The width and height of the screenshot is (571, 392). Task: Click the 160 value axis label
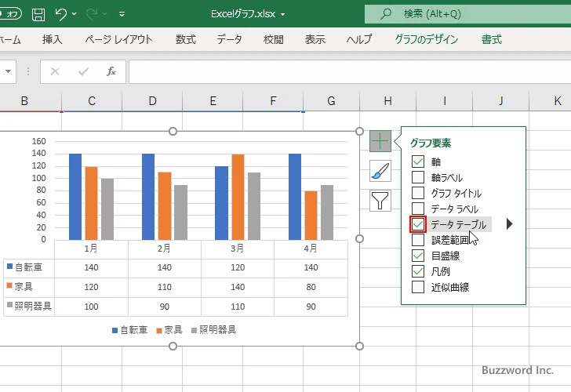pyautogui.click(x=39, y=141)
